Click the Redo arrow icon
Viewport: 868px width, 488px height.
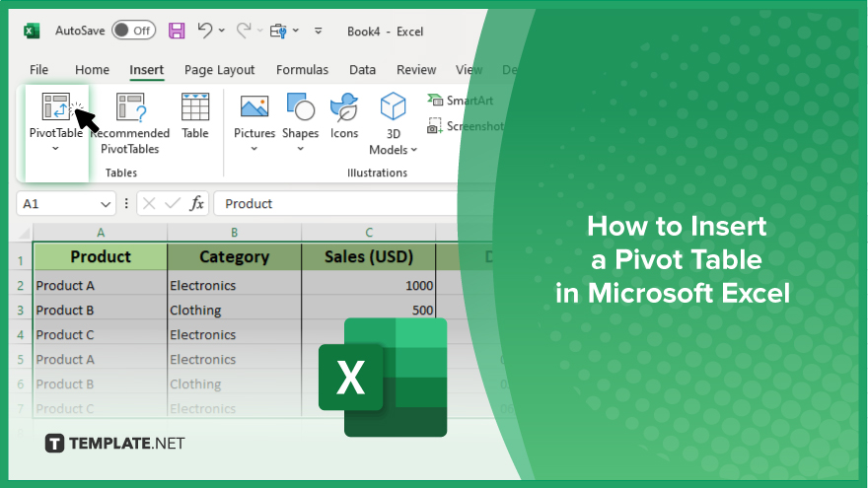click(x=243, y=31)
